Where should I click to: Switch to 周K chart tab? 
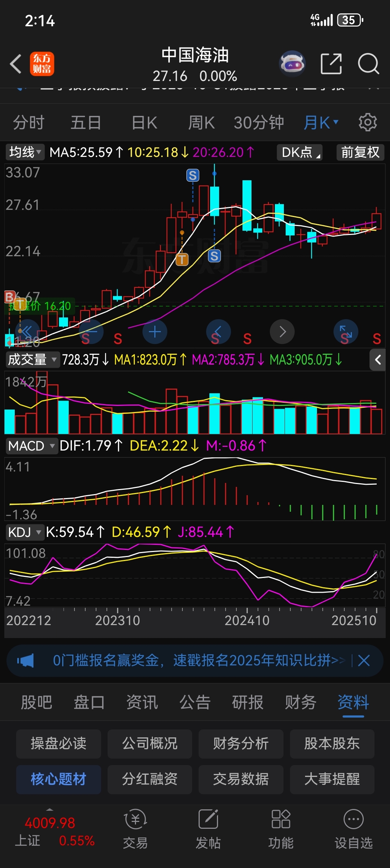tap(201, 122)
